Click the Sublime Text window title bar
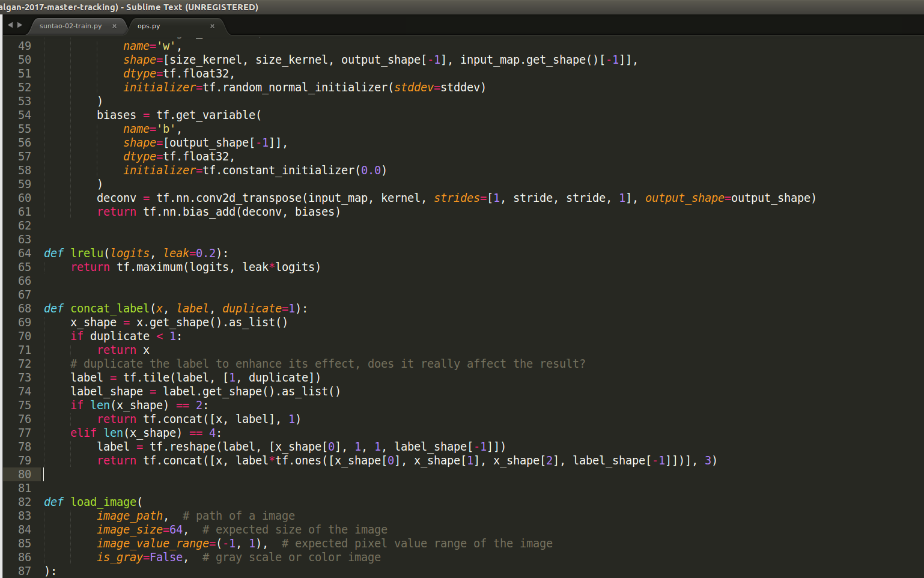The height and width of the screenshot is (578, 924). (462, 7)
